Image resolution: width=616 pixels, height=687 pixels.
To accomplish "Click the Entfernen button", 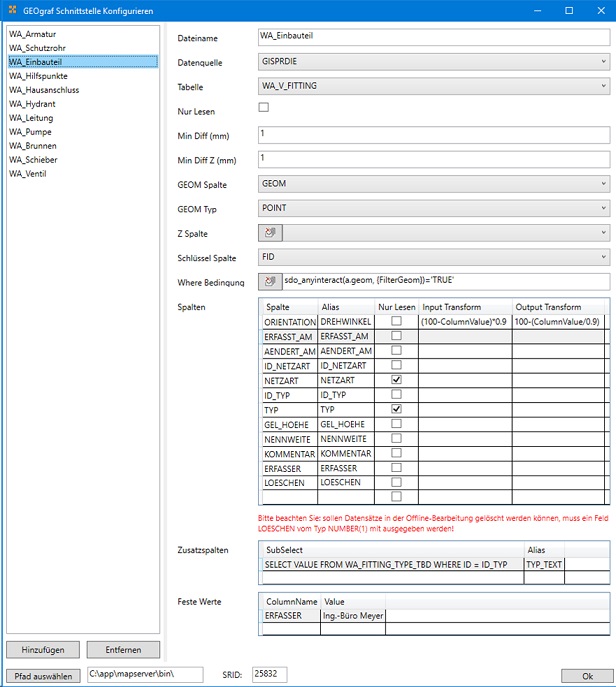I will point(123,650).
